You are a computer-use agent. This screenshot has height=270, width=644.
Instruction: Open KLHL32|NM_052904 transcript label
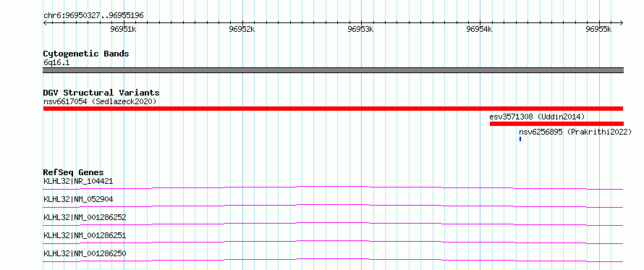pyautogui.click(x=78, y=199)
